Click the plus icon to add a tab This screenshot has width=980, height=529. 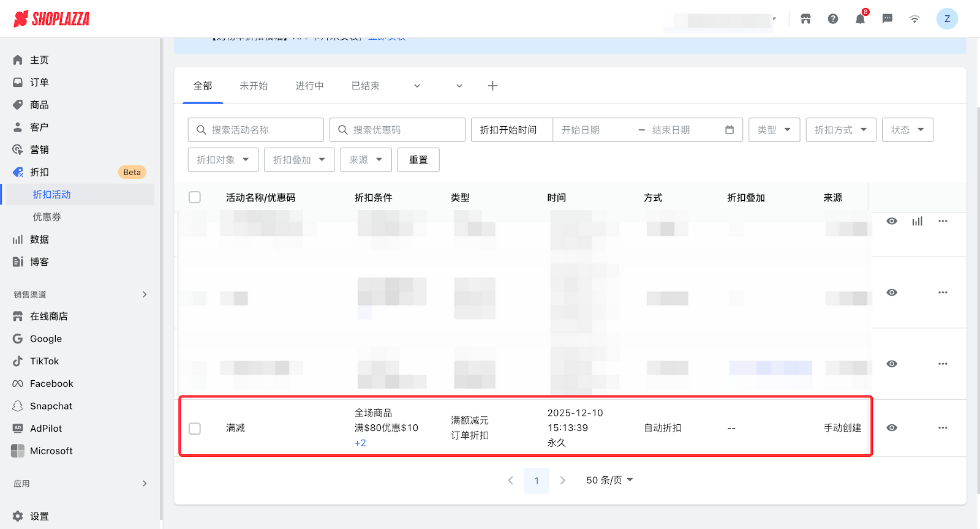pos(492,86)
